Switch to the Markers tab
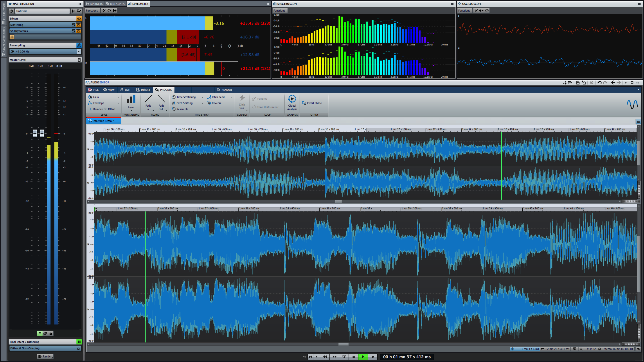644x362 pixels. pyautogui.click(x=94, y=4)
